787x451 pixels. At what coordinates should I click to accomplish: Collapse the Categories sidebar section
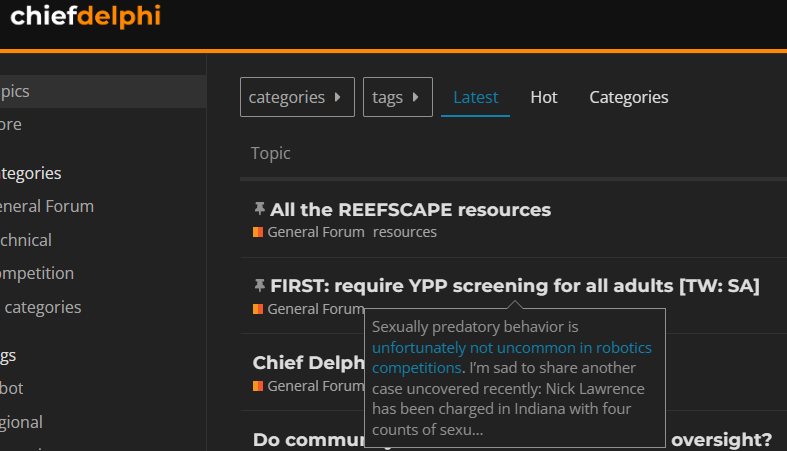[x=31, y=173]
